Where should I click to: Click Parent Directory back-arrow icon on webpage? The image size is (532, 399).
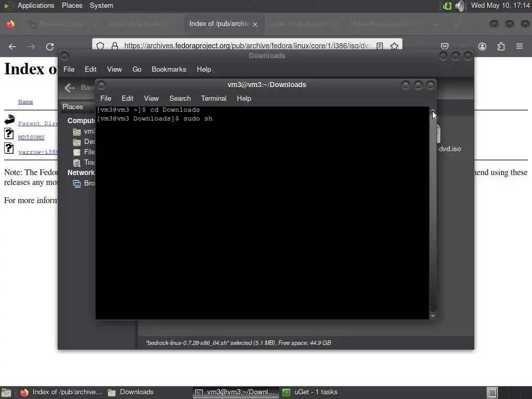pos(9,119)
